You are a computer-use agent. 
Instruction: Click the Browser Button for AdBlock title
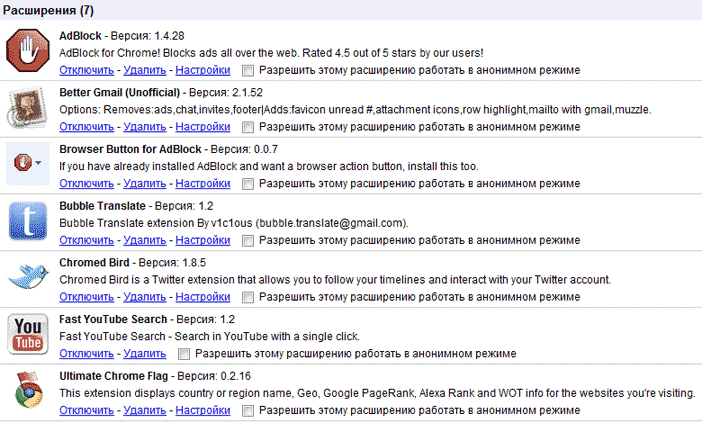[x=130, y=149]
